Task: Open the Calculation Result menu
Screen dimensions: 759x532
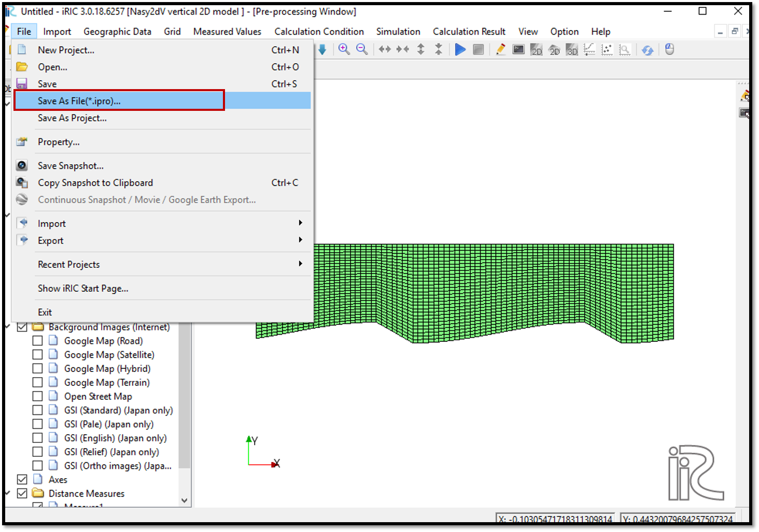Action: (x=469, y=32)
